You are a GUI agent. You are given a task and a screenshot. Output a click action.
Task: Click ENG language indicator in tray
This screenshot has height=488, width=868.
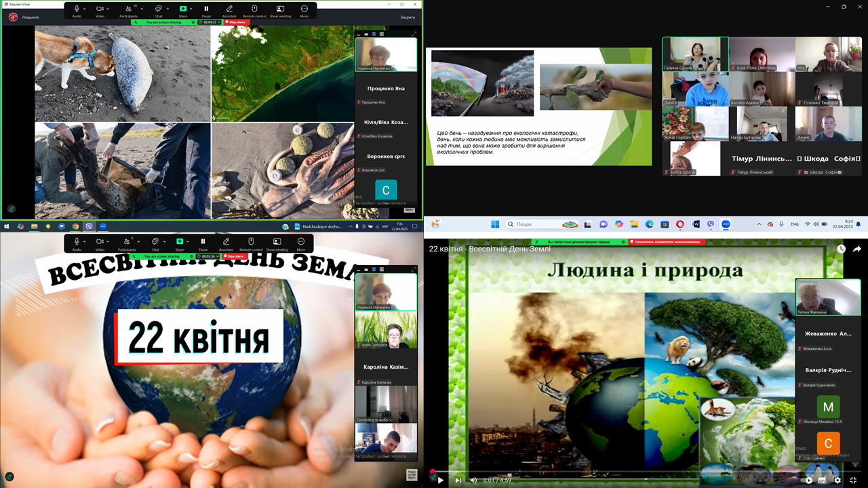pyautogui.click(x=795, y=224)
